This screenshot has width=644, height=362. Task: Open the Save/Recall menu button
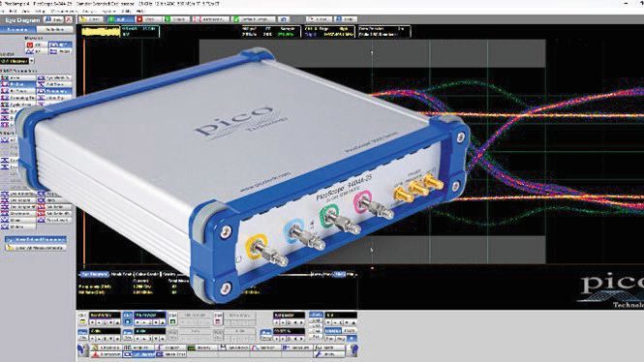click(234, 347)
